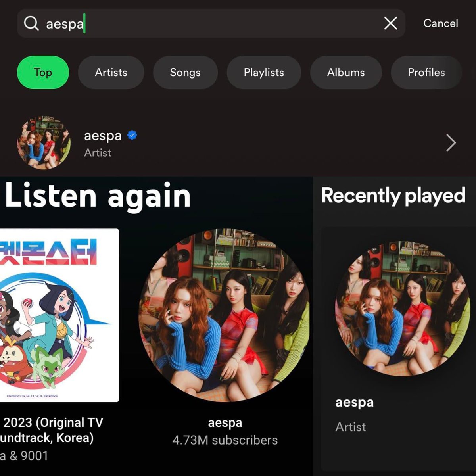Viewport: 476px width, 476px height.
Task: Cancel the search
Action: pyautogui.click(x=440, y=23)
